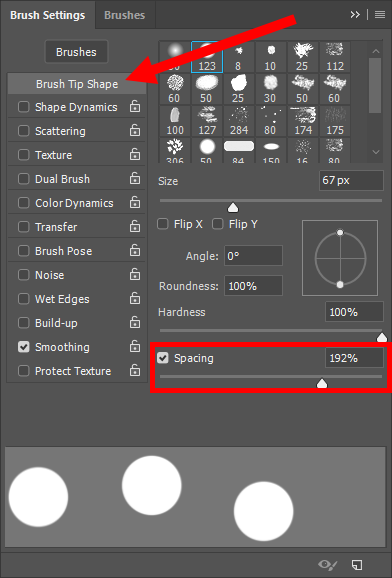Click the Hardness value field
The height and width of the screenshot is (578, 392).
[x=354, y=312]
